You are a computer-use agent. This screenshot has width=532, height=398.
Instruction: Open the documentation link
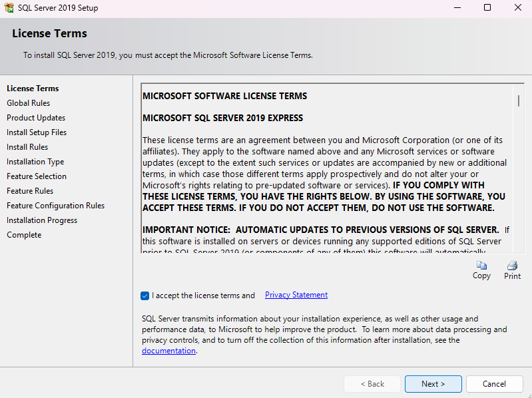[168, 351]
